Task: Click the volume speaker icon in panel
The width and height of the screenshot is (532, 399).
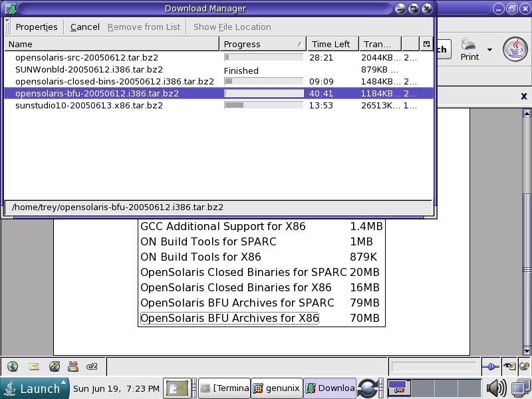Action: 496,388
